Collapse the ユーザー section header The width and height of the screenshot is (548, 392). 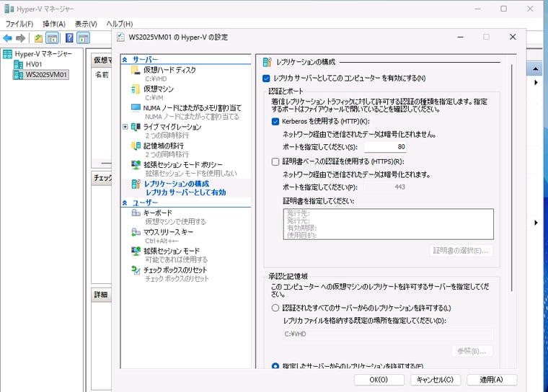click(x=125, y=203)
